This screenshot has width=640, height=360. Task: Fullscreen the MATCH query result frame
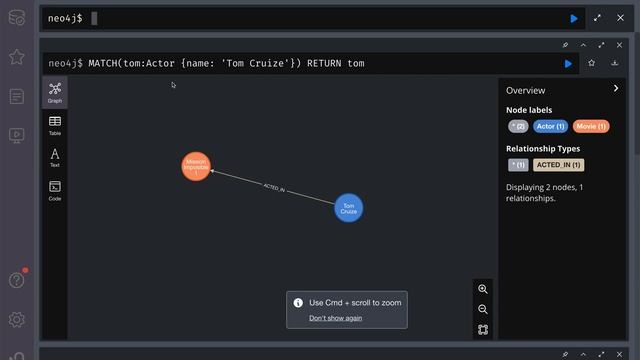tap(601, 45)
